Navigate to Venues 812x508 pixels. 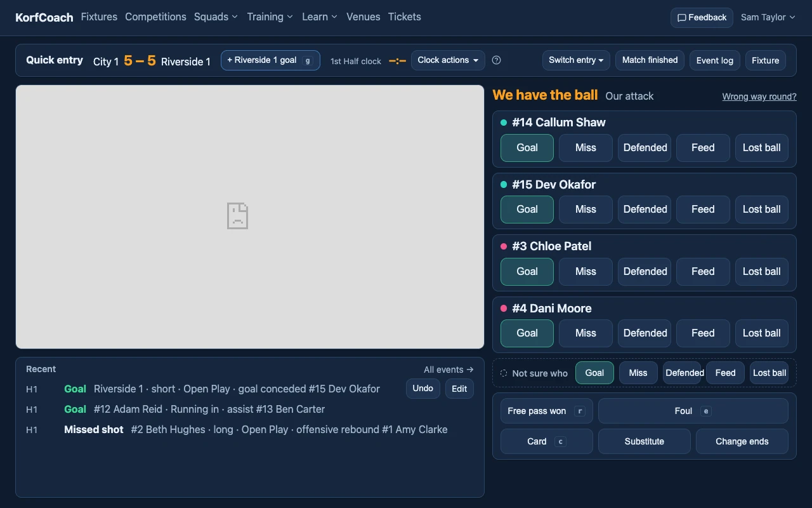(x=363, y=17)
